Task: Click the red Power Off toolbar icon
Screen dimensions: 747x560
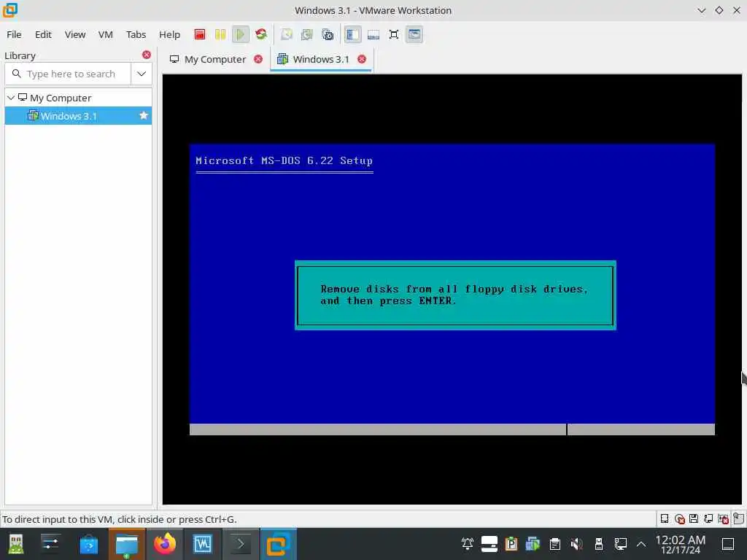Action: [200, 34]
